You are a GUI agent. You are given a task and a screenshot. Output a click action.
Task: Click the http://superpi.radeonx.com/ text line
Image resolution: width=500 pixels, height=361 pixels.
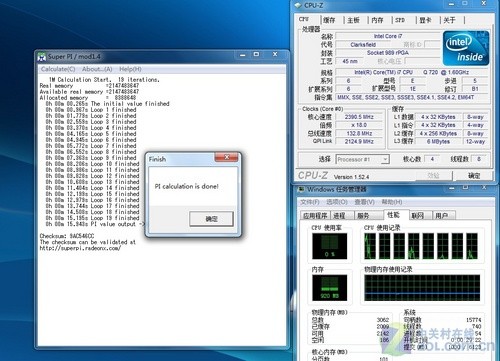80,248
